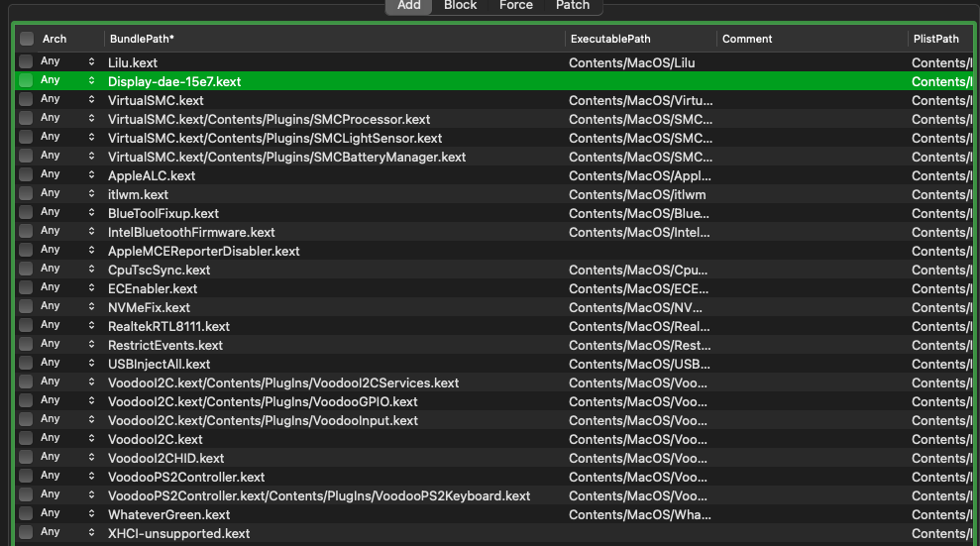The image size is (980, 546).
Task: Select the AppleMCEReporterDisabler.kext row
Action: 204,251
